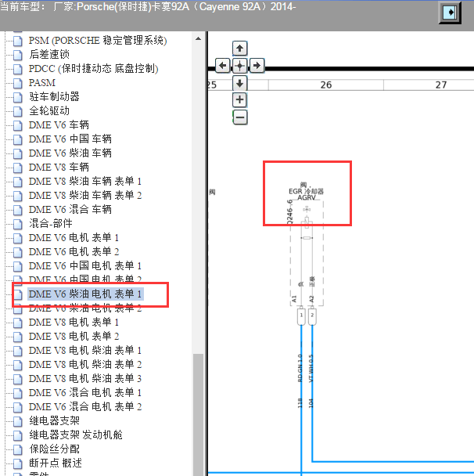The height and width of the screenshot is (476, 474).
Task: Select DME V6 混合 车辆 entry
Action: coord(70,210)
